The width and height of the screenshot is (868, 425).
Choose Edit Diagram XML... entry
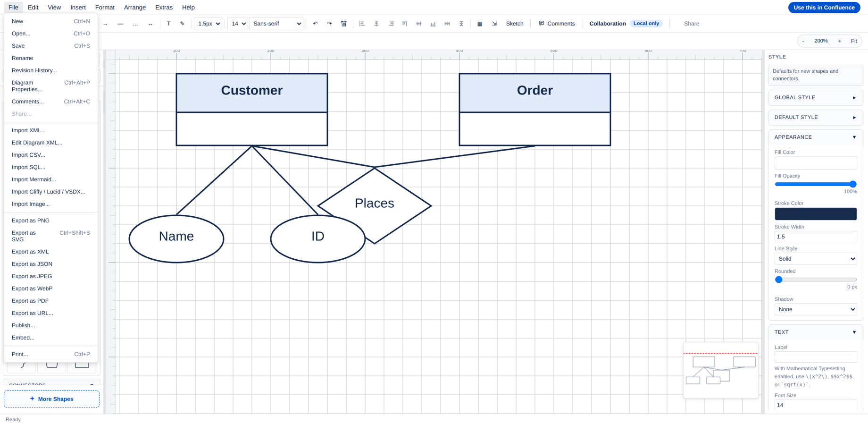[x=51, y=143]
